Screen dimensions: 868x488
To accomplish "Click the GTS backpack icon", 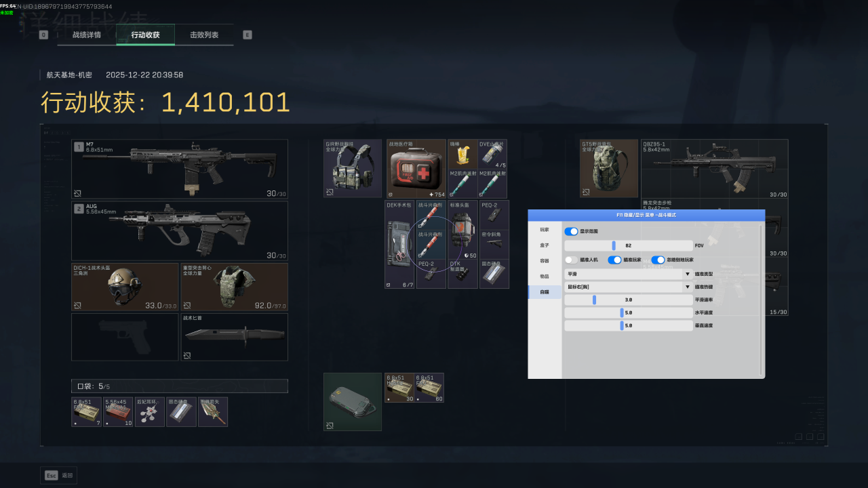I will click(x=608, y=168).
